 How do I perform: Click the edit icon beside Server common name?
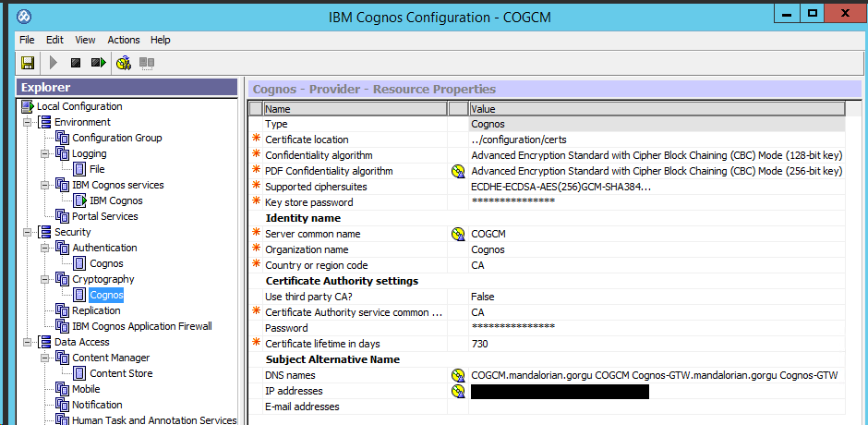pos(458,234)
